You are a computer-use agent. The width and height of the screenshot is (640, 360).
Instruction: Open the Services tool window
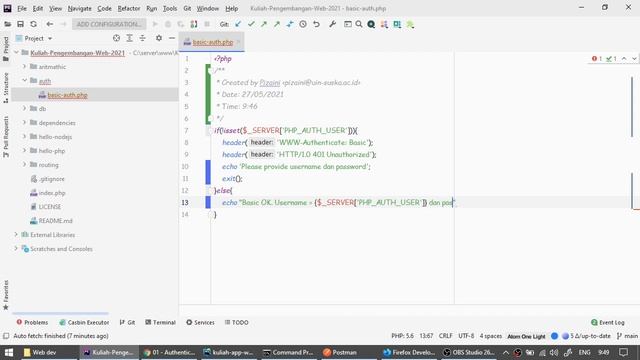[200, 322]
